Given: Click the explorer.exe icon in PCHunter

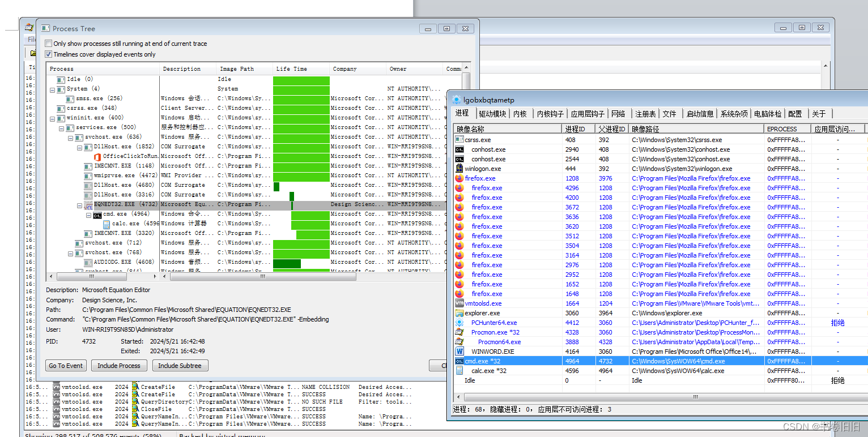Looking at the screenshot, I should point(459,313).
